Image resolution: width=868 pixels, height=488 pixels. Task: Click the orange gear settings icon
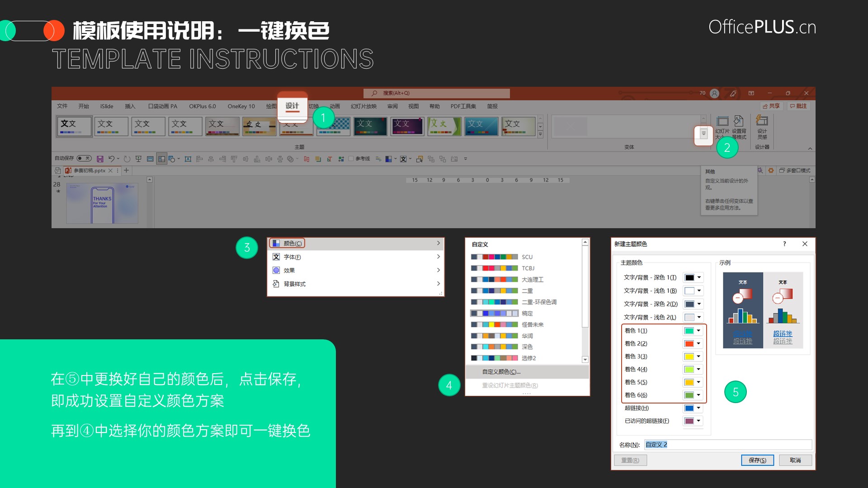771,170
